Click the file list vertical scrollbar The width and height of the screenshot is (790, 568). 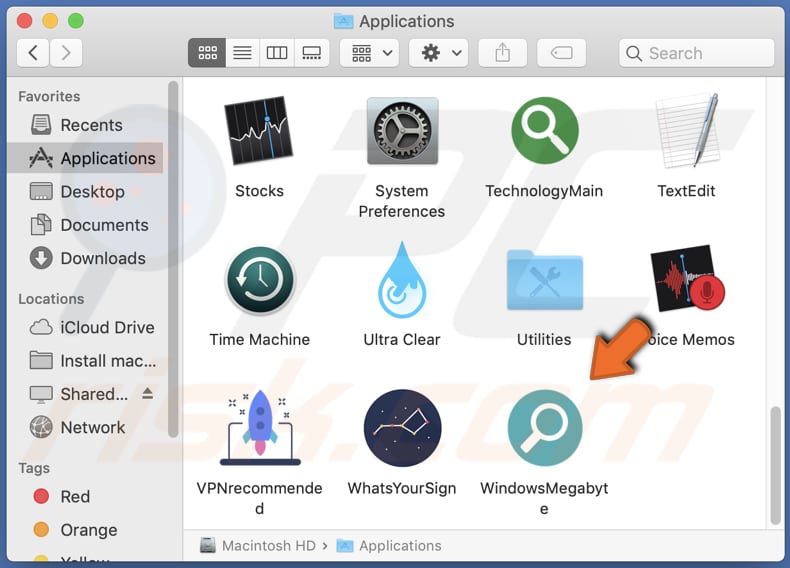[775, 465]
